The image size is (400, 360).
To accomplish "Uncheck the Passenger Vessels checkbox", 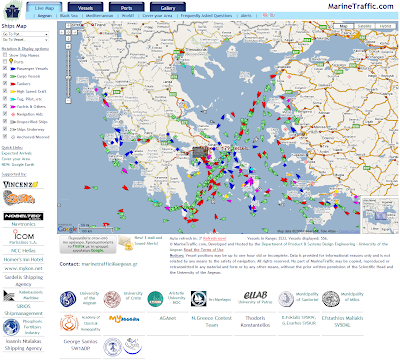I will pos(5,68).
